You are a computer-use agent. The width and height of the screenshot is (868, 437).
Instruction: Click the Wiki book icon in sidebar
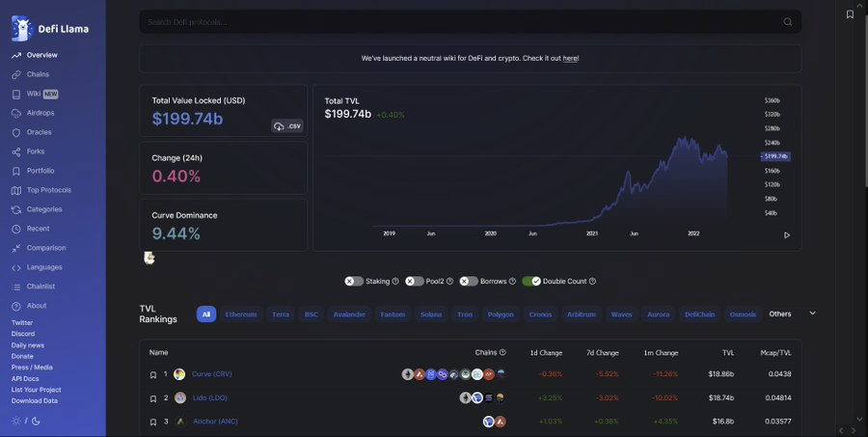[16, 95]
